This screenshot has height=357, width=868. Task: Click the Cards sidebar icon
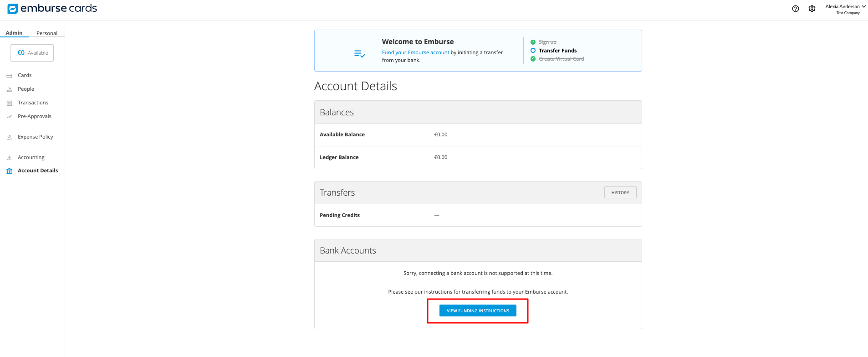9,76
